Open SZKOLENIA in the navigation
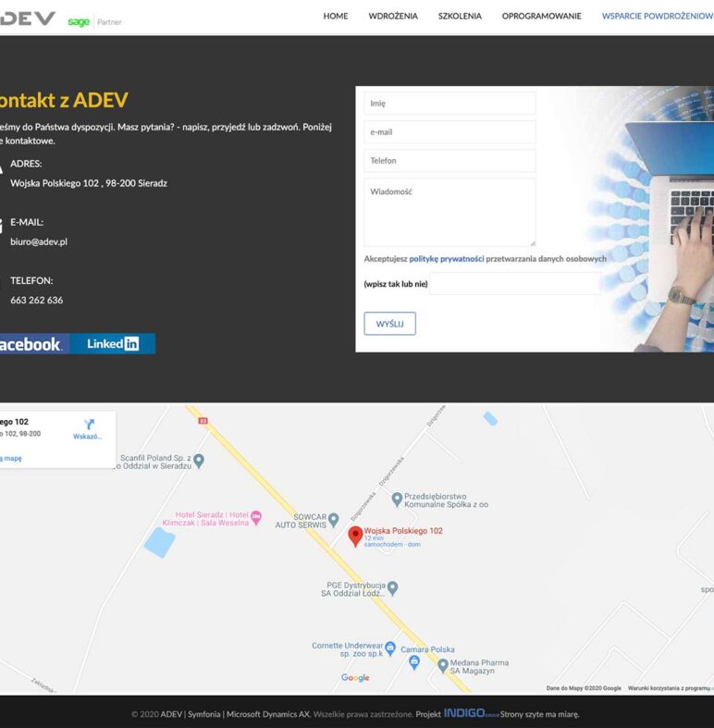The width and height of the screenshot is (714, 728). pyautogui.click(x=460, y=16)
